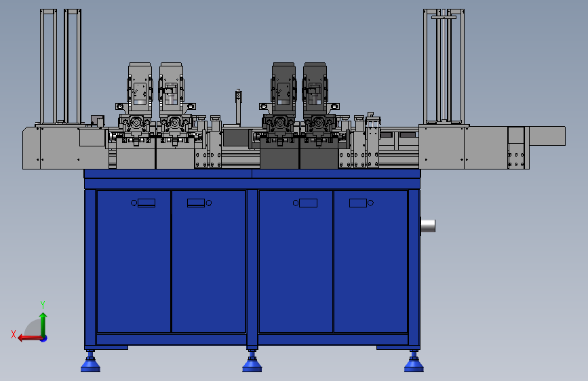Screen dimensions: 588x381
Task: Select the left dark-gray motor head
Action: coord(284,88)
